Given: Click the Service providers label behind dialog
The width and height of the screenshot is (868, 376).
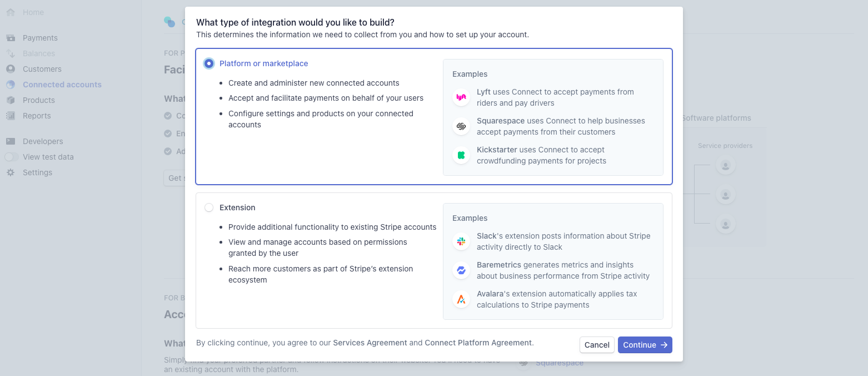Looking at the screenshot, I should pos(725,146).
